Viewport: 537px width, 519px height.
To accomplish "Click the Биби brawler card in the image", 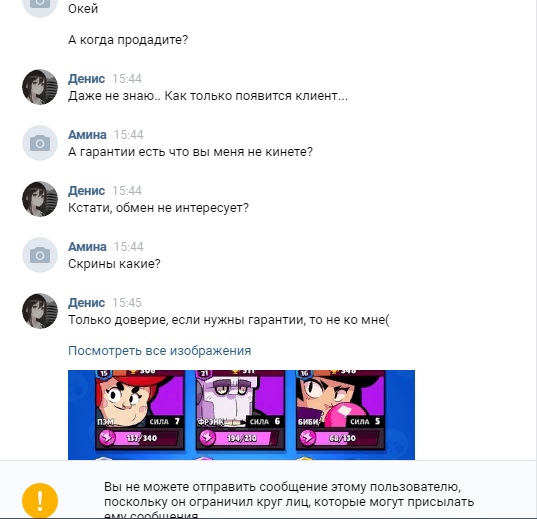I will tap(340, 409).
